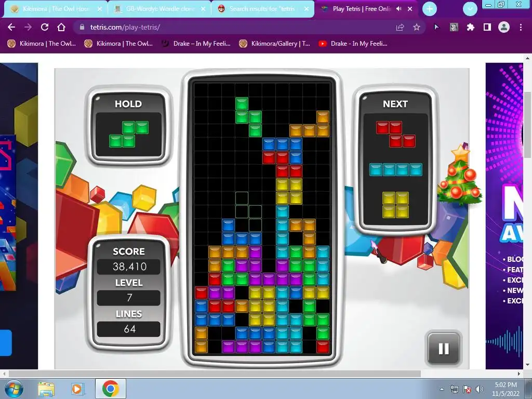Viewport: 532px width, 399px height.
Task: Click the green piece in HOLD box
Action: click(x=129, y=134)
